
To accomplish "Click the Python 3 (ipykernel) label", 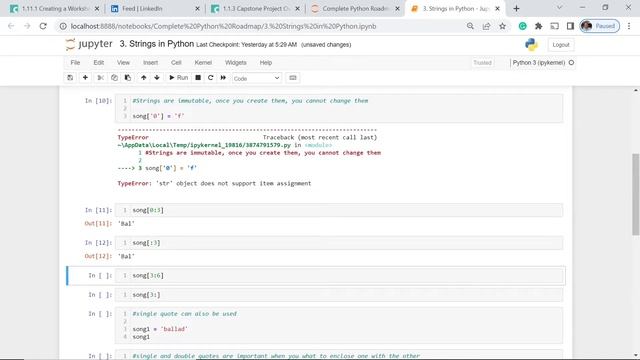I will 539,62.
